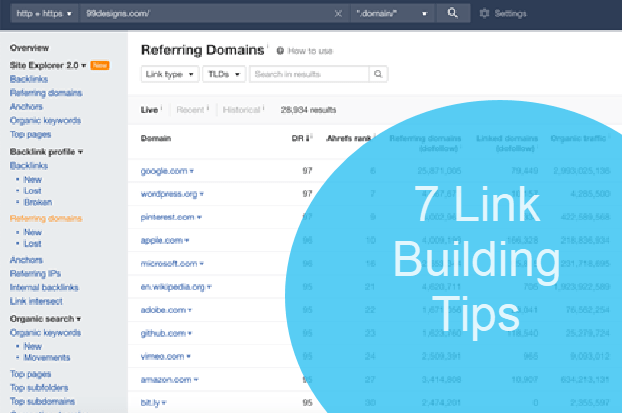Select the highlighted Referring domains sidebar item
Viewport: 622px width, 413px height.
[x=46, y=218]
